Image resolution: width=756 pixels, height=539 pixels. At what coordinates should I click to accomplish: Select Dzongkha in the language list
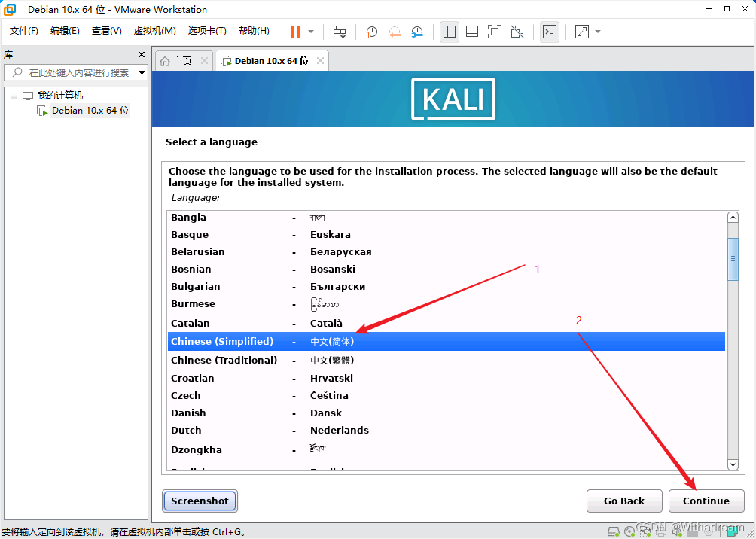[x=446, y=450]
